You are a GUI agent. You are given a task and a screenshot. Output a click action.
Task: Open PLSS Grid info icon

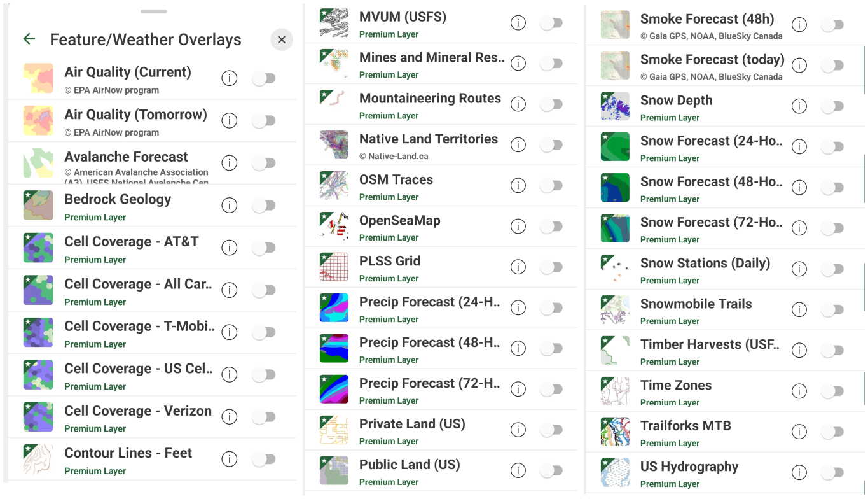[x=518, y=267]
